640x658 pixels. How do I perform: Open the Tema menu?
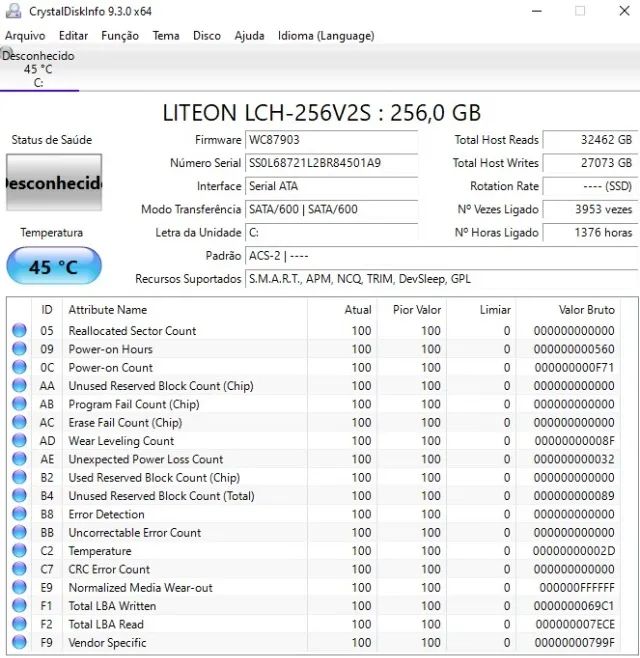click(x=166, y=36)
